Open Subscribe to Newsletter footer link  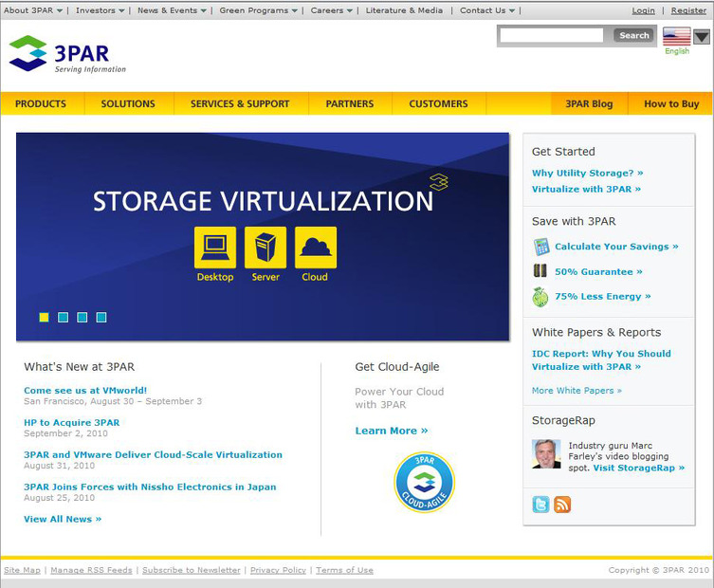point(192,570)
